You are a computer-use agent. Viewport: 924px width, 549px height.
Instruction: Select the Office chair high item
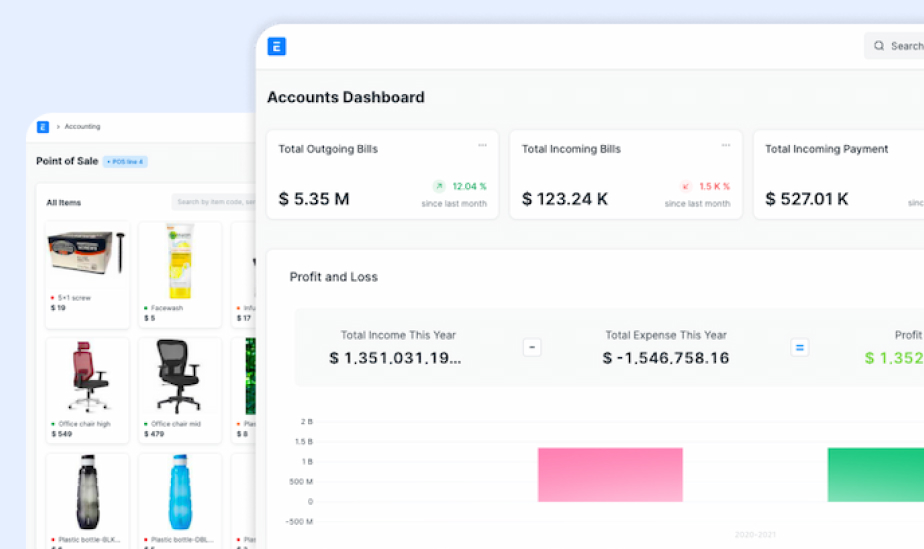click(87, 391)
